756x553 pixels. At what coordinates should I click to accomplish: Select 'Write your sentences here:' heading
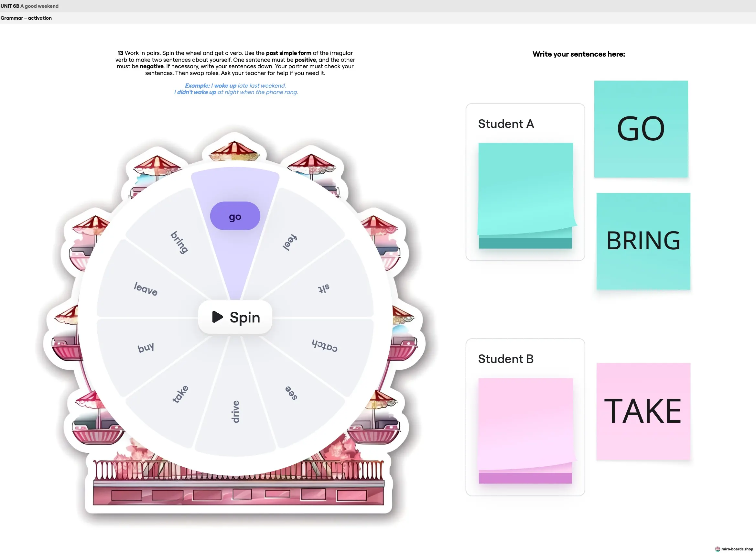pyautogui.click(x=578, y=54)
